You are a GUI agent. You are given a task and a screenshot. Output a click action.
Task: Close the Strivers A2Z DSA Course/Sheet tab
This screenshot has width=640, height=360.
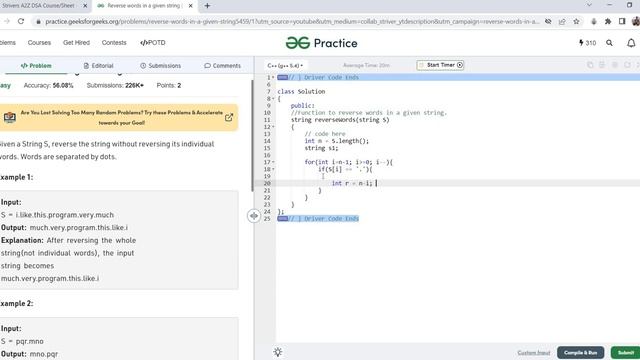pyautogui.click(x=85, y=6)
